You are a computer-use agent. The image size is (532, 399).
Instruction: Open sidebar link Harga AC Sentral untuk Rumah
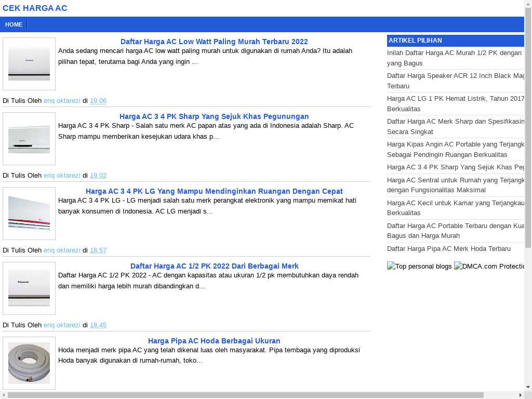click(x=455, y=185)
